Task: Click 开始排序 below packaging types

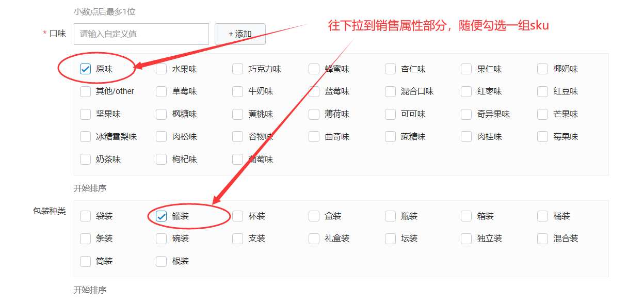Action: pos(90,290)
